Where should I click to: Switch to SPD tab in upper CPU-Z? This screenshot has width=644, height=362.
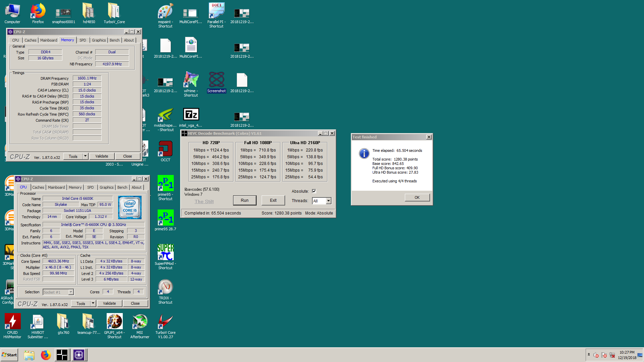83,40
